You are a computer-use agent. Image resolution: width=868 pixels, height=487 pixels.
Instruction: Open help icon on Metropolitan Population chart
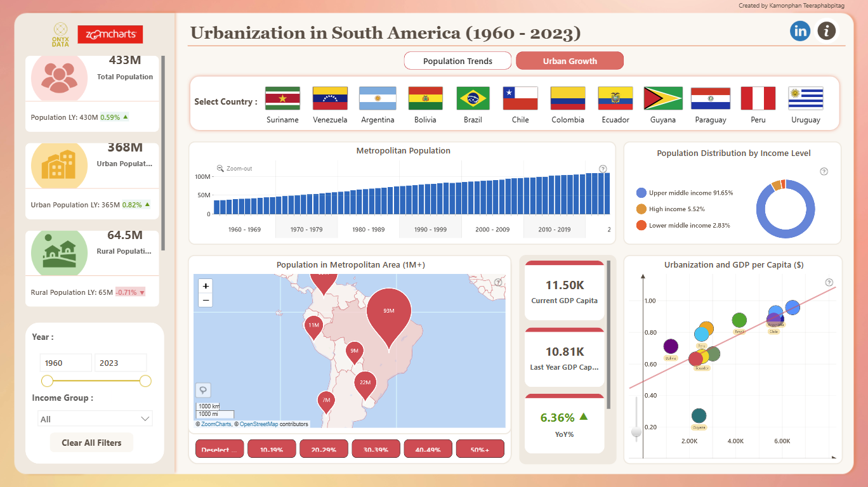pyautogui.click(x=603, y=169)
